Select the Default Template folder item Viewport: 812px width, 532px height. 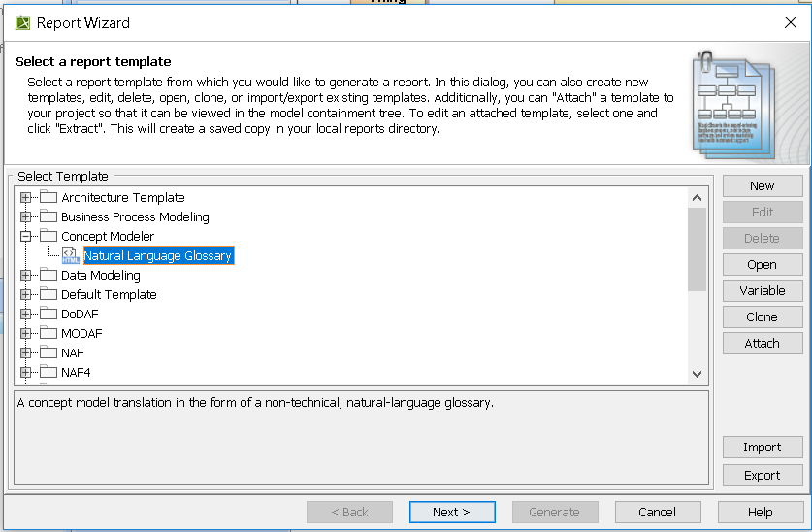(x=109, y=295)
